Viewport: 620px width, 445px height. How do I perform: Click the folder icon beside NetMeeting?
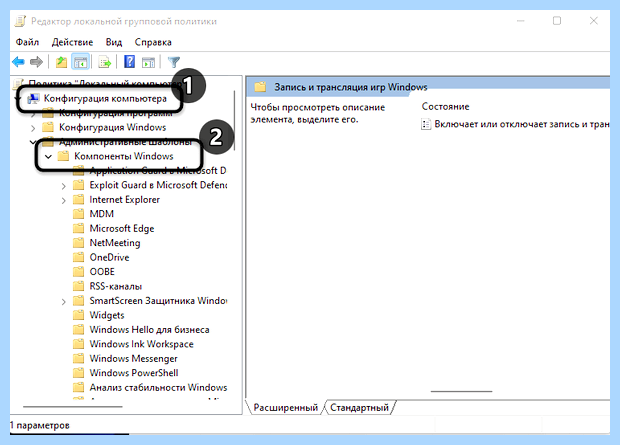(79, 243)
